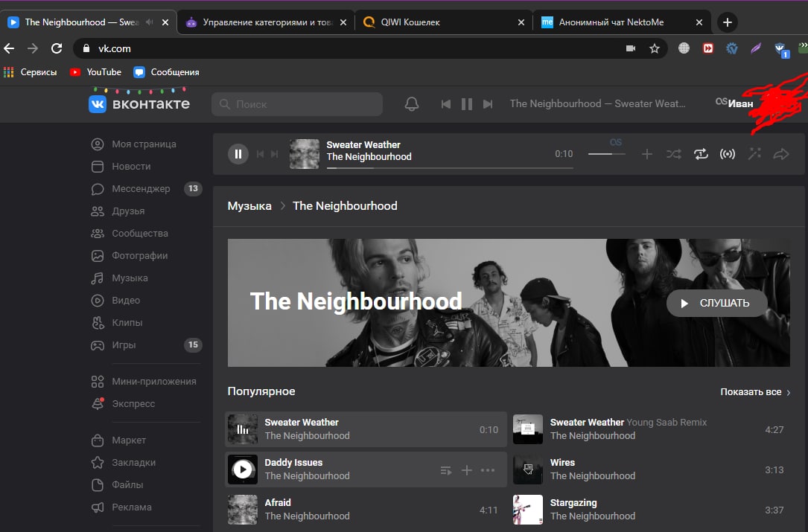The width and height of the screenshot is (808, 532).
Task: Open a new browser tab
Action: pyautogui.click(x=728, y=22)
